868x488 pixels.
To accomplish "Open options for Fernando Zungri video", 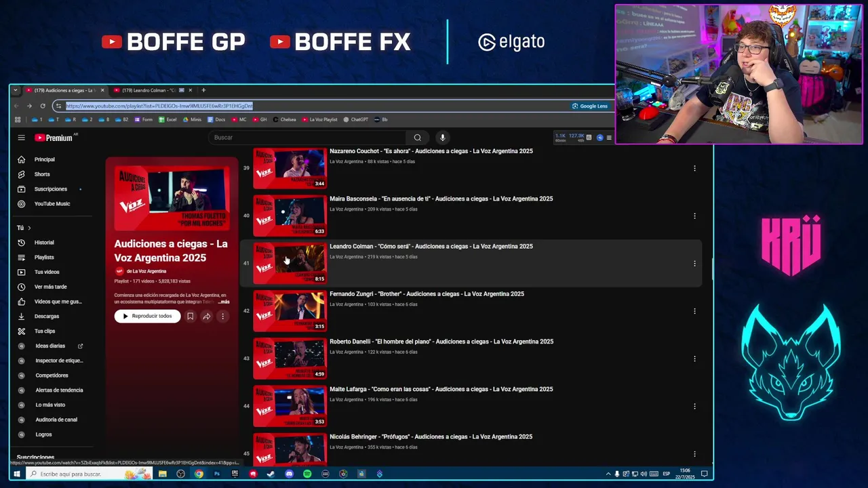I will coord(694,311).
